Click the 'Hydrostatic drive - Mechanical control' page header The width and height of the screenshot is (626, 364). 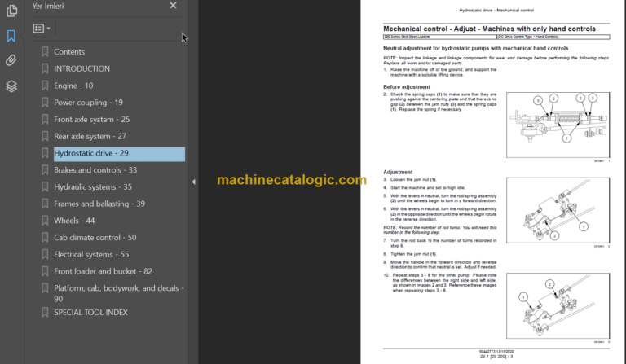coord(496,11)
